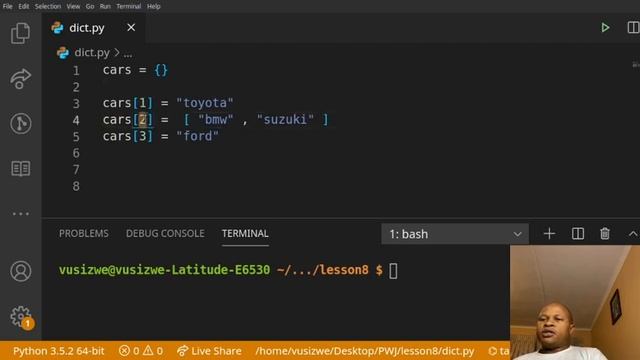This screenshot has height=360, width=640.
Task: Open the Live Share icon in activity bar
Action: (20, 78)
